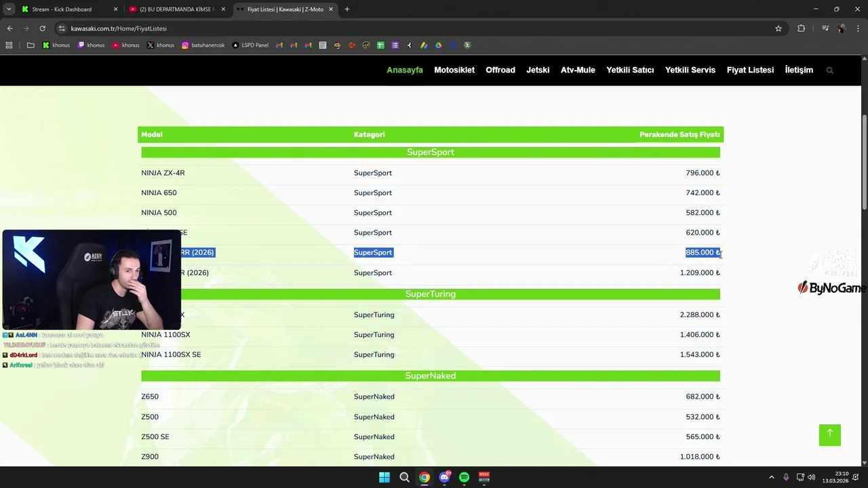
Task: Click the SuperNaked section heading
Action: click(x=431, y=375)
